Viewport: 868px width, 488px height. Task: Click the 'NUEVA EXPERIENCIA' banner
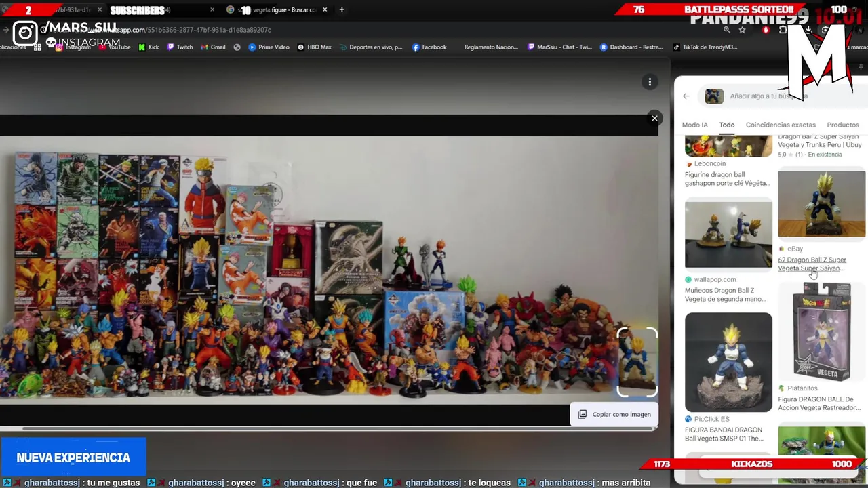click(73, 457)
